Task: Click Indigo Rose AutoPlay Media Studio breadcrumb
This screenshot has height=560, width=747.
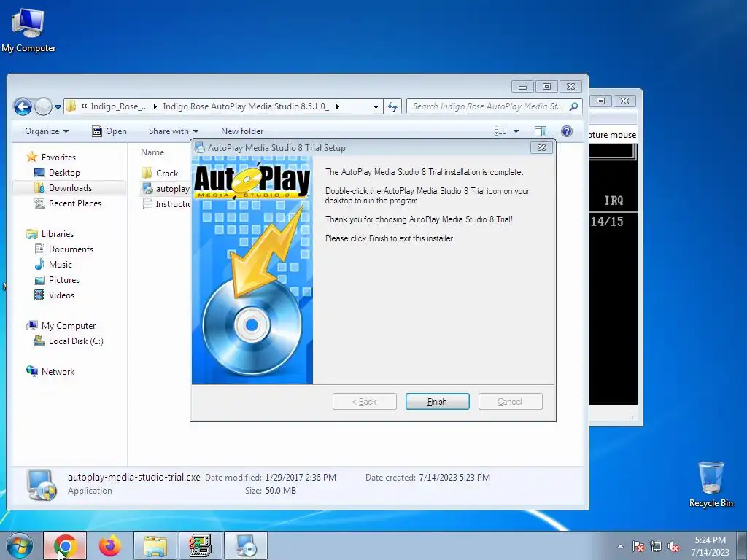Action: pyautogui.click(x=246, y=106)
